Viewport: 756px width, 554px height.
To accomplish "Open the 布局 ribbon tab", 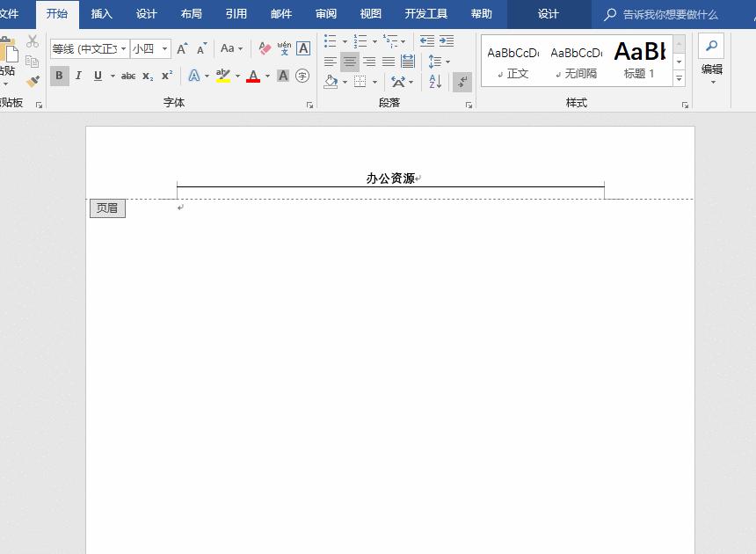I will (191, 14).
